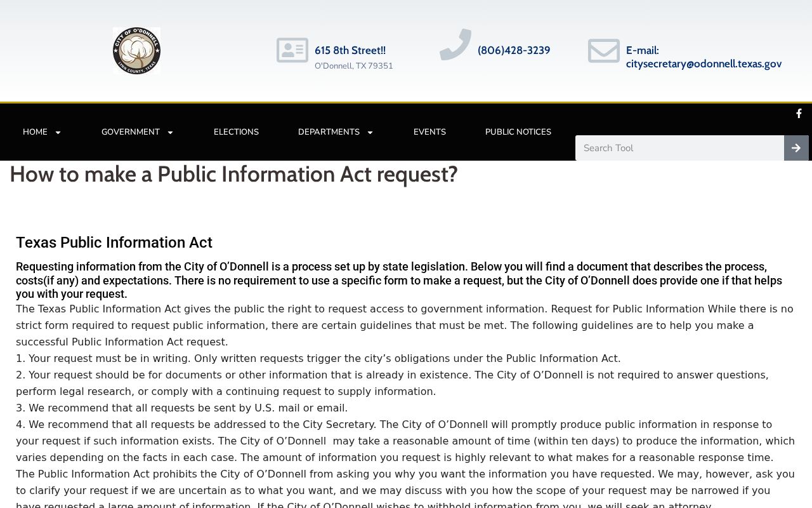Open the Facebook page icon
The height and width of the screenshot is (508, 812).
point(799,114)
